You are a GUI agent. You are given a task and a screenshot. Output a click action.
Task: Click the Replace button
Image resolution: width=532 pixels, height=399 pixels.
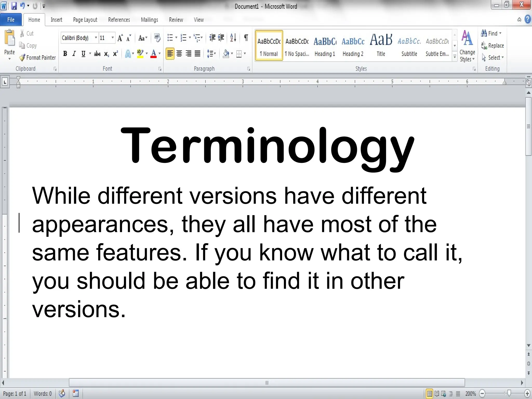[x=493, y=45]
